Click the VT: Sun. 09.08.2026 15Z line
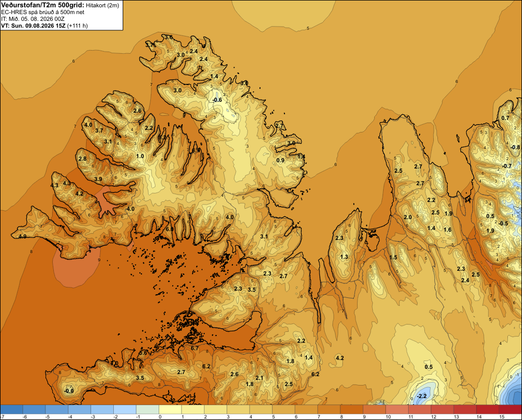 click(44, 26)
